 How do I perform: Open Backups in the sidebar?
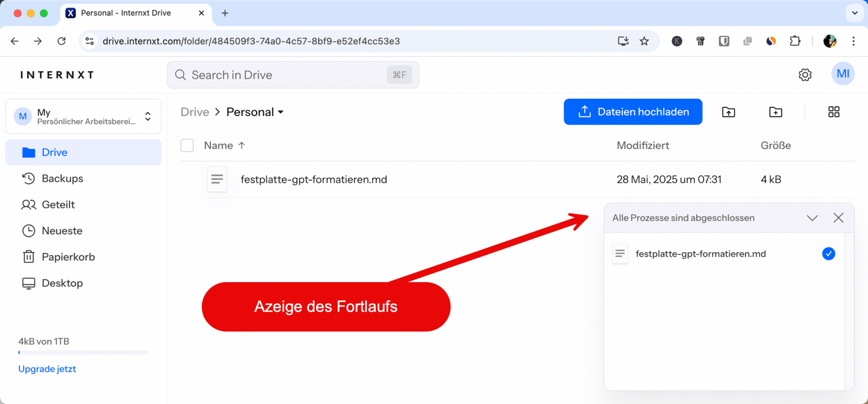[84, 178]
